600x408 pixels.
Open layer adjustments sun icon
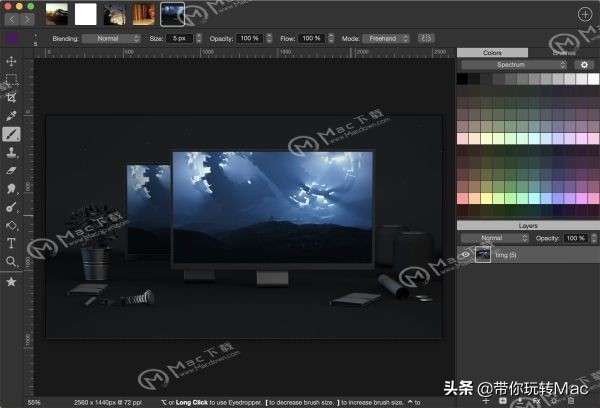554,401
